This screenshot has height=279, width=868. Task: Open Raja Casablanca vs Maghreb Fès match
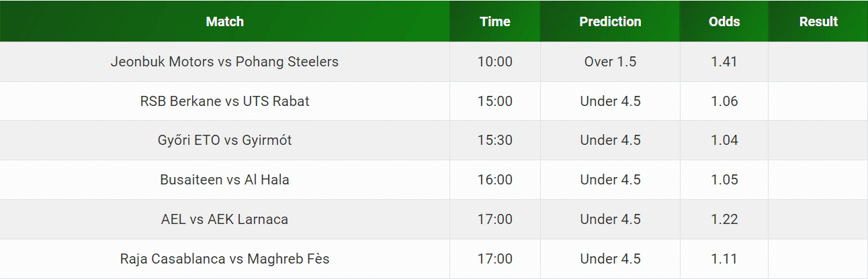(x=224, y=259)
